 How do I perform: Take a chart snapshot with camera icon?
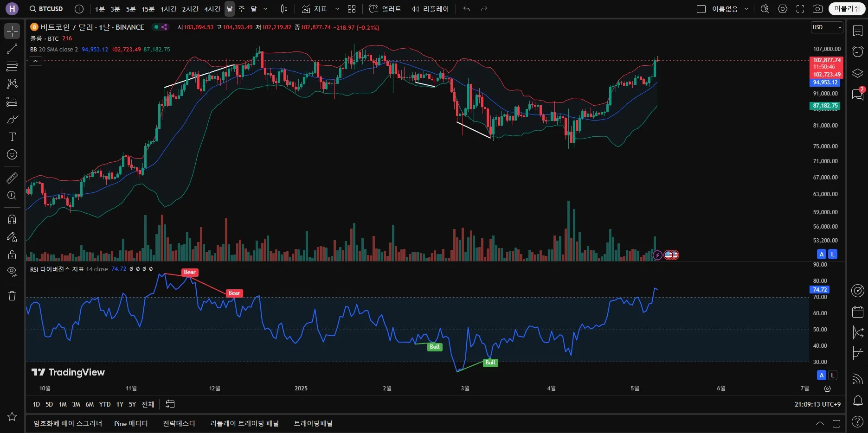coord(817,9)
